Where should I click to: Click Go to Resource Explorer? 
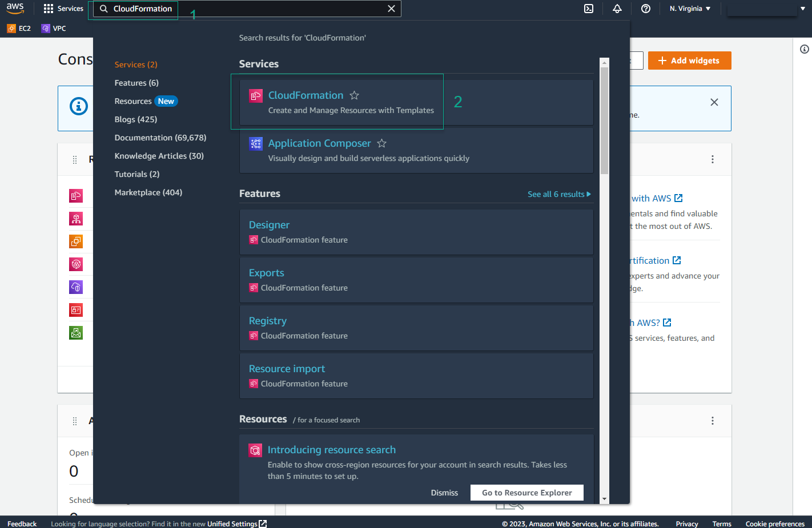[x=527, y=493]
